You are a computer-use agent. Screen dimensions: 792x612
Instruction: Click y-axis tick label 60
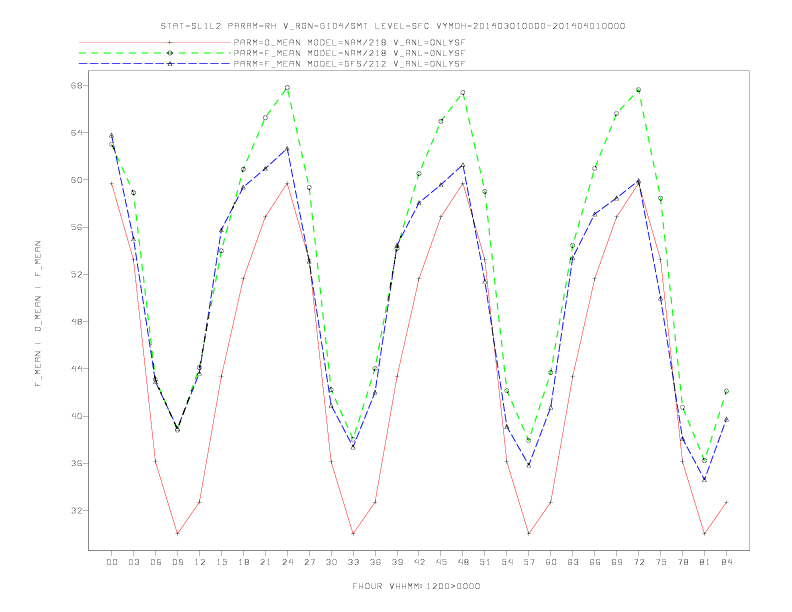76,180
